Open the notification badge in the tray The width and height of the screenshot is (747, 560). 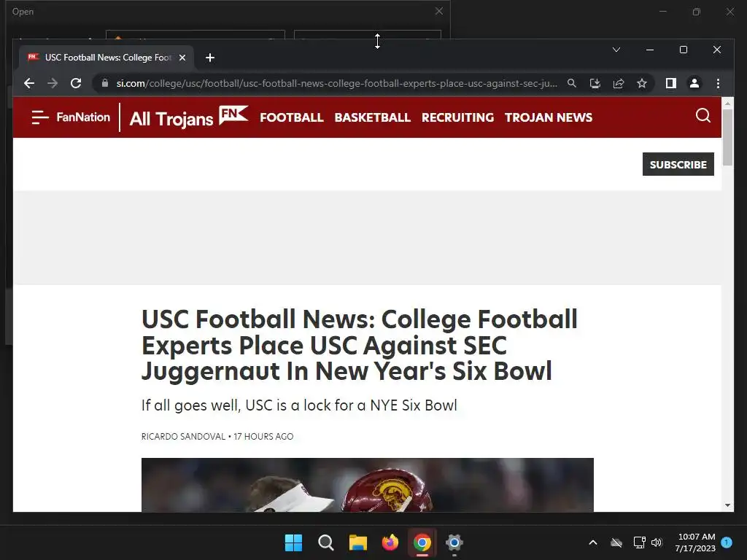point(727,542)
